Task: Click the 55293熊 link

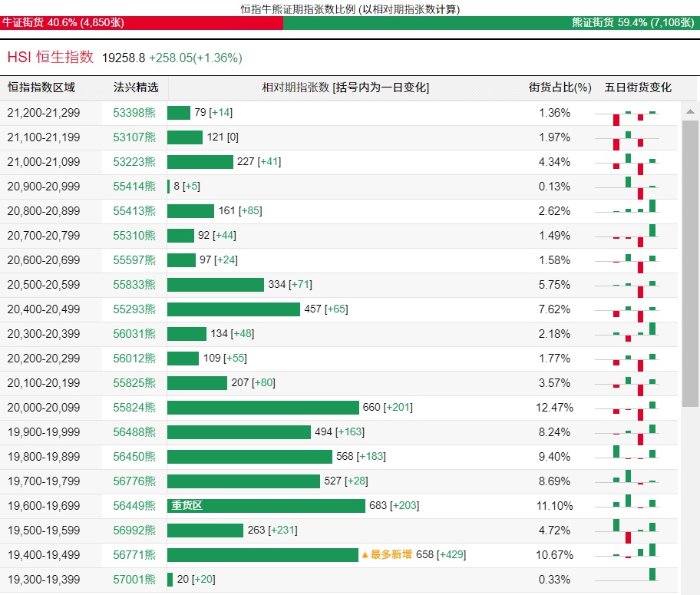Action: tap(134, 309)
